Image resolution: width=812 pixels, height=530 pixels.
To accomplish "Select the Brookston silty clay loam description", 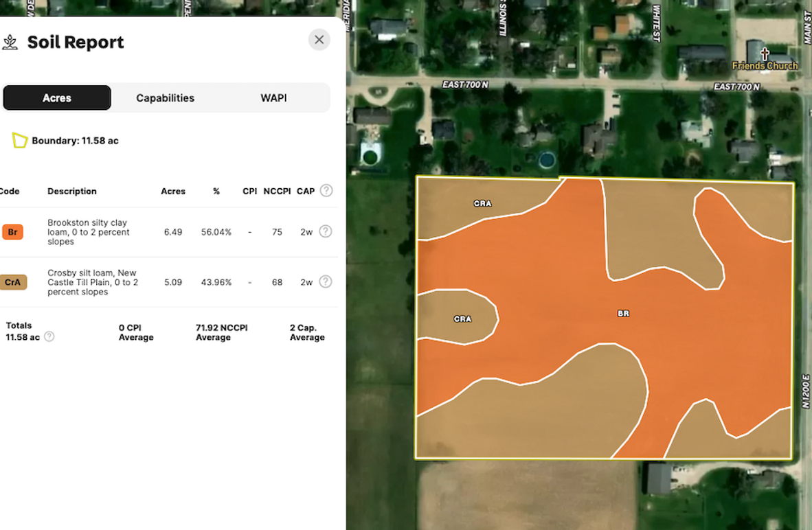I will tap(87, 232).
